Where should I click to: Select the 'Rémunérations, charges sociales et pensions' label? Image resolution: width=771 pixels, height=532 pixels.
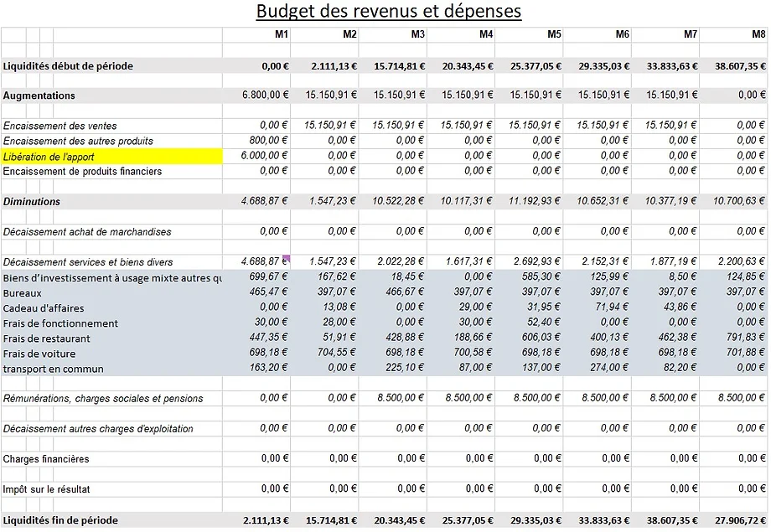[x=103, y=399]
